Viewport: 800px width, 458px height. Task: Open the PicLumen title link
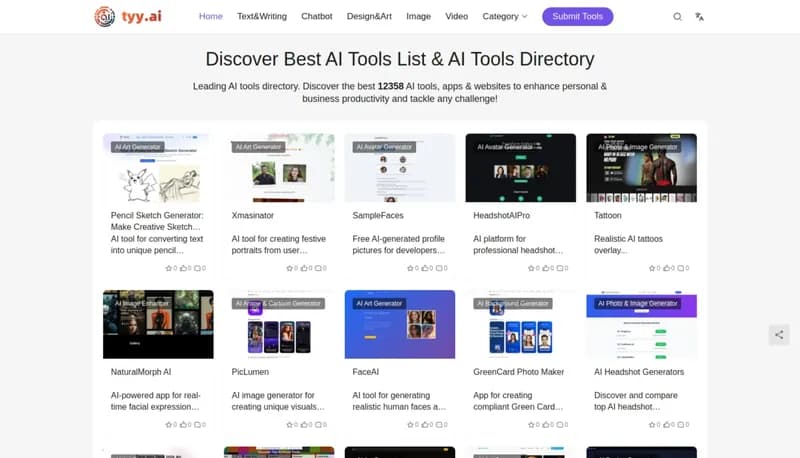[x=250, y=372]
